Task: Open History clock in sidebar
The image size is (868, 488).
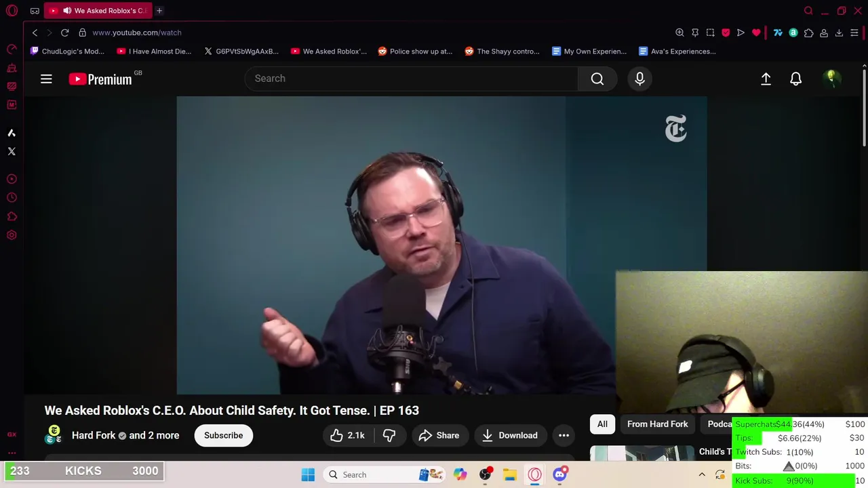Action: click(x=12, y=198)
